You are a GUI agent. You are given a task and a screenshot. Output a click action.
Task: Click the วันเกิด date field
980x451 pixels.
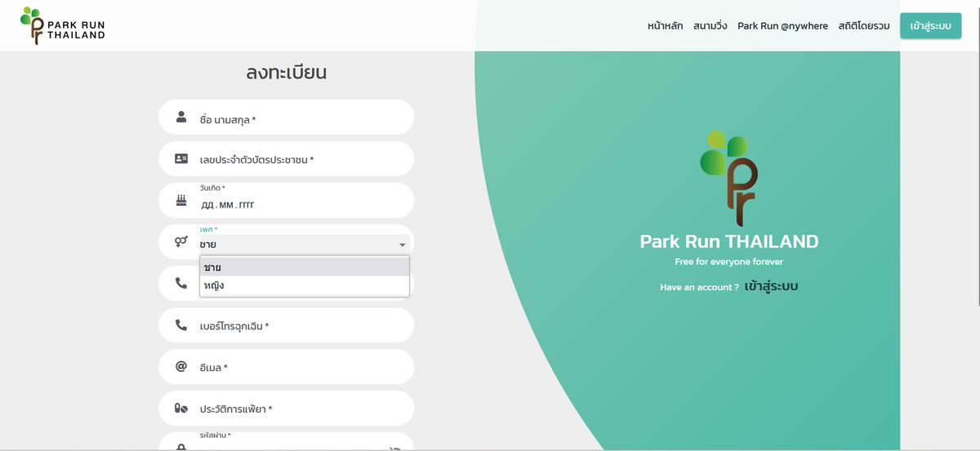point(287,200)
